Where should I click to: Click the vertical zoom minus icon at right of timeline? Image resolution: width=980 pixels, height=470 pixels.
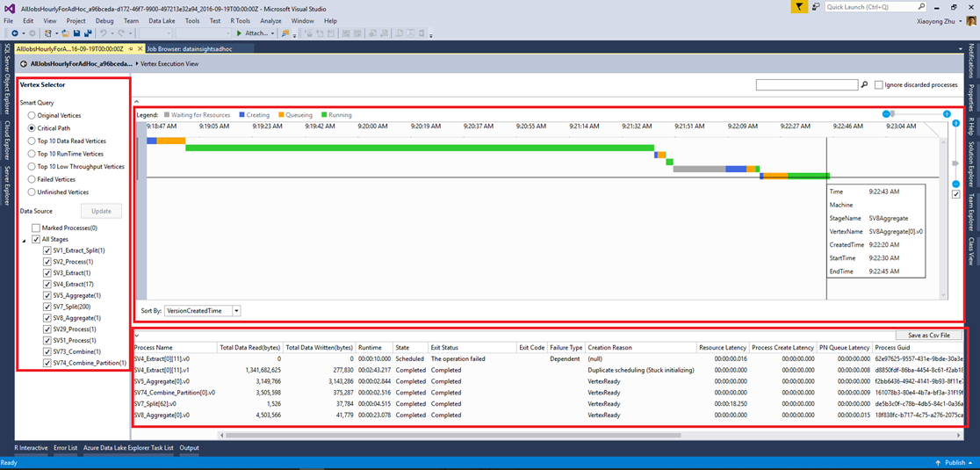[x=955, y=184]
